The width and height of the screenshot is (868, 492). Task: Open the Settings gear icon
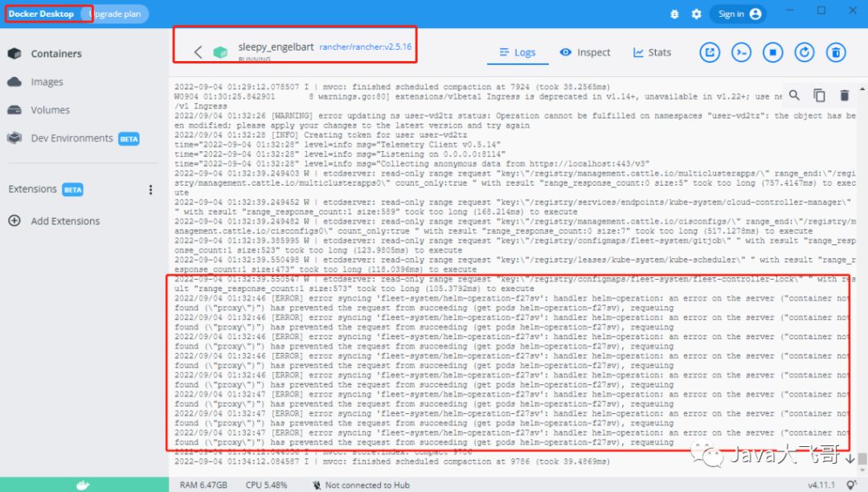(696, 14)
